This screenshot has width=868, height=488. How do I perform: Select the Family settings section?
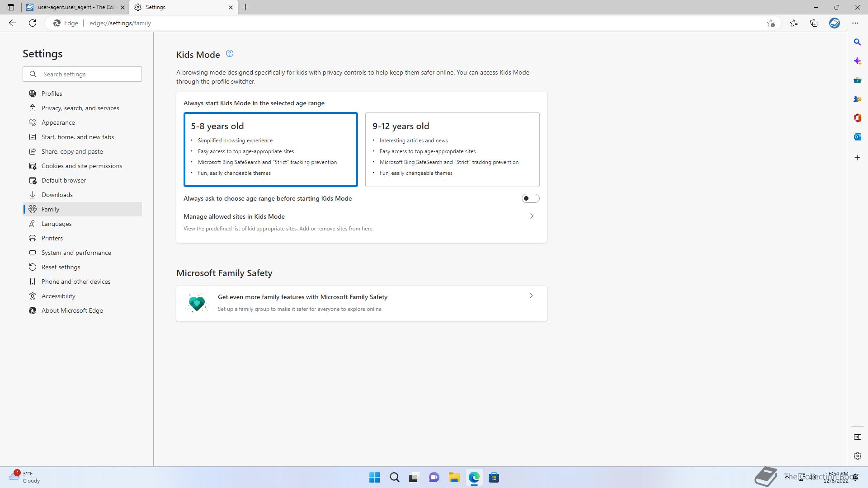tap(82, 209)
